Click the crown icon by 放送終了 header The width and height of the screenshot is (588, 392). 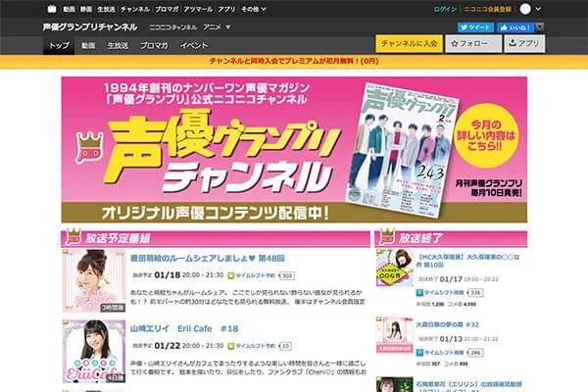tap(386, 236)
